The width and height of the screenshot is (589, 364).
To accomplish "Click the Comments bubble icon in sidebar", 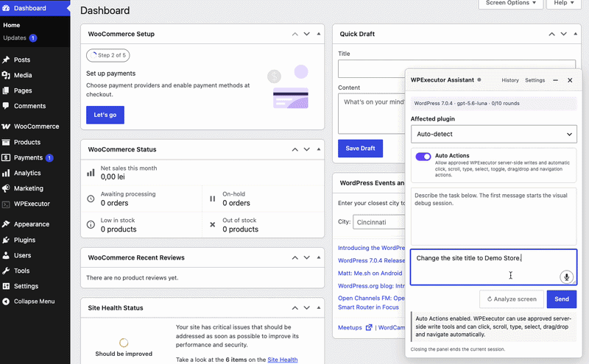I will 6,106.
